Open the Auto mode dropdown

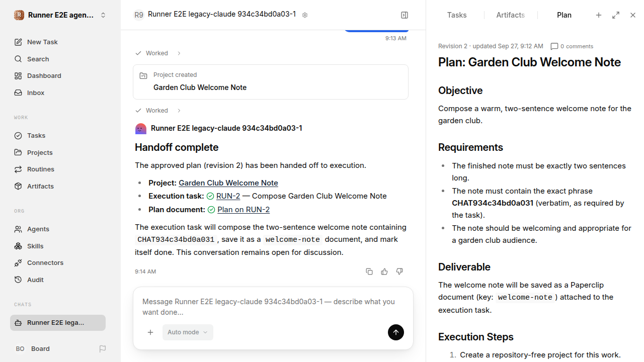point(188,332)
